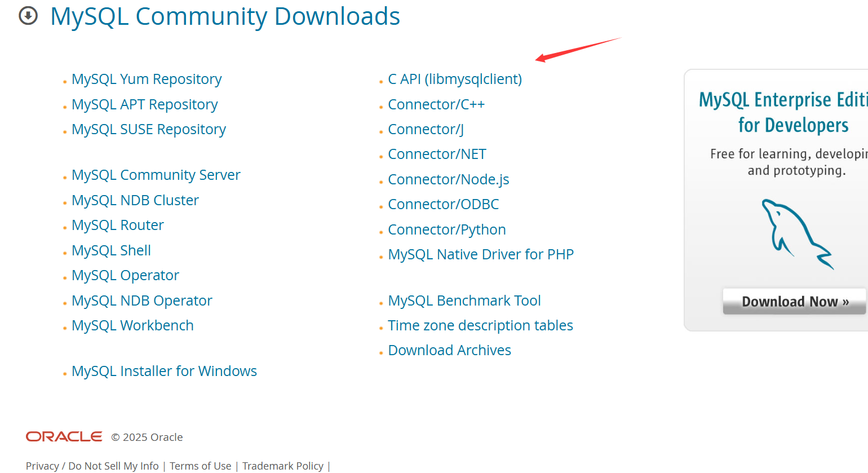Click the Connector/Node.js link
Screen dimensions: 868x473
(449, 180)
